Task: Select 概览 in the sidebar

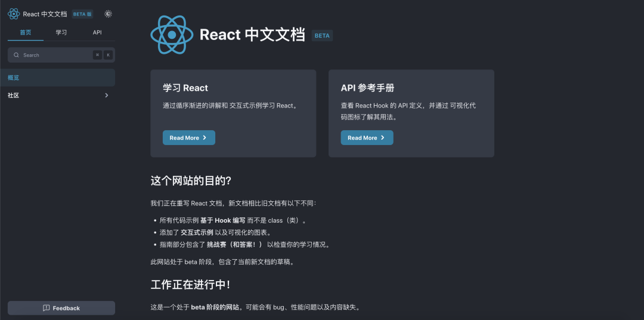Action: (57, 78)
